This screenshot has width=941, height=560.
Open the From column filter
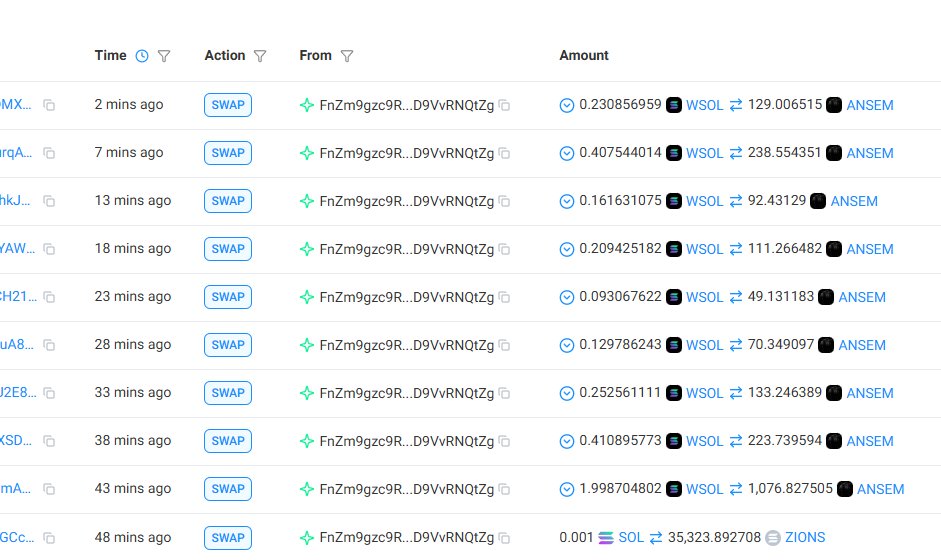(347, 56)
